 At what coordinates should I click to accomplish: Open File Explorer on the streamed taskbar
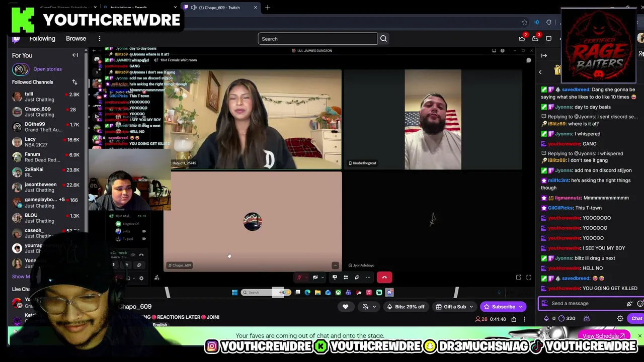(x=317, y=293)
